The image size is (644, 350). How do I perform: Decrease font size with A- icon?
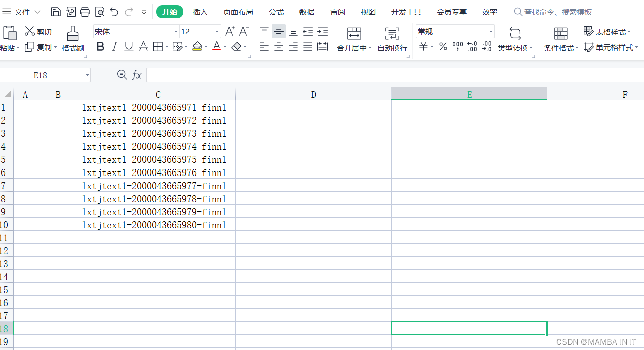coord(244,31)
